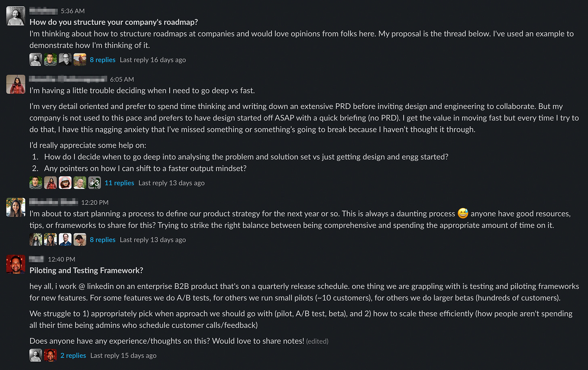Viewport: 588px width, 370px height.
Task: Open the roadmap question author's profile picture
Action: (15, 15)
